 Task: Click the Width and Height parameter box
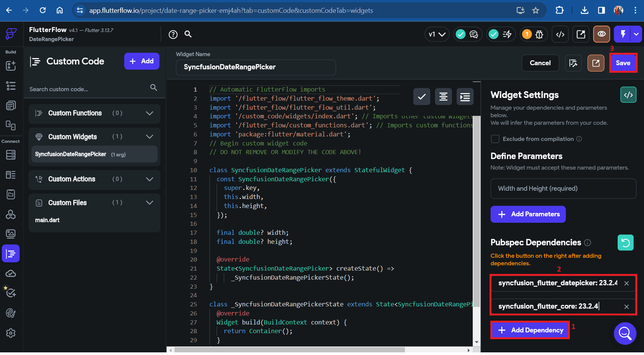[x=563, y=188]
